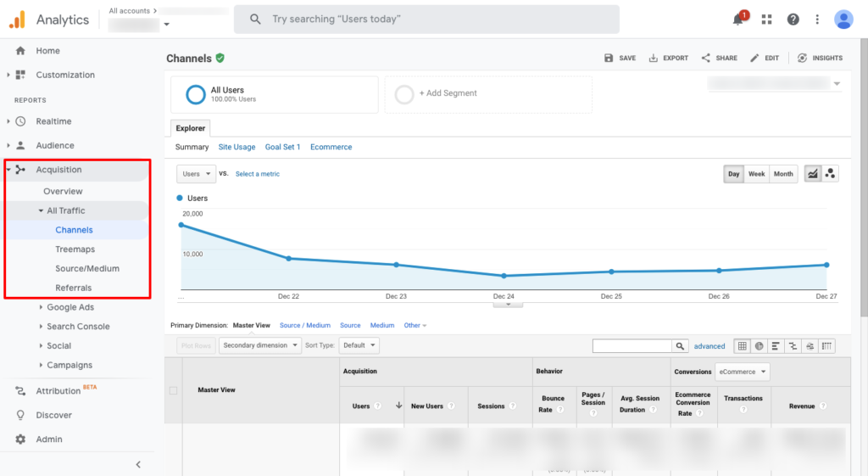Select the Summary tab
Screen dimensions: 868x476
(x=192, y=147)
